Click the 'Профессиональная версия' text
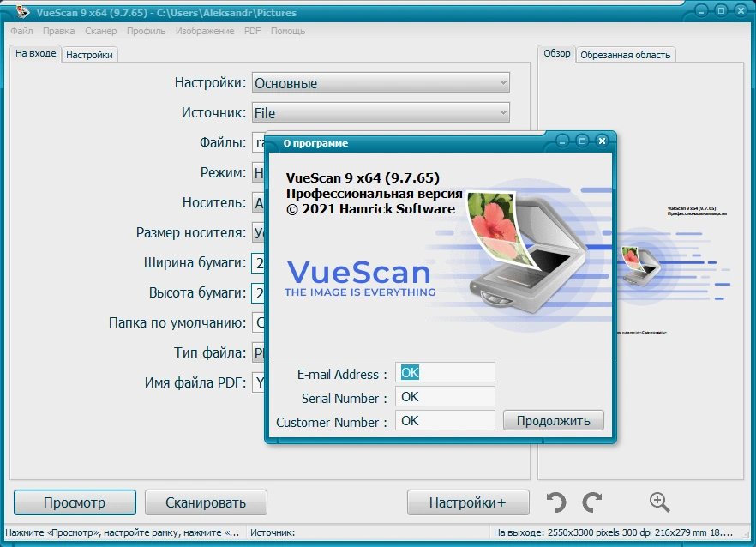The image size is (756, 547). click(374, 194)
